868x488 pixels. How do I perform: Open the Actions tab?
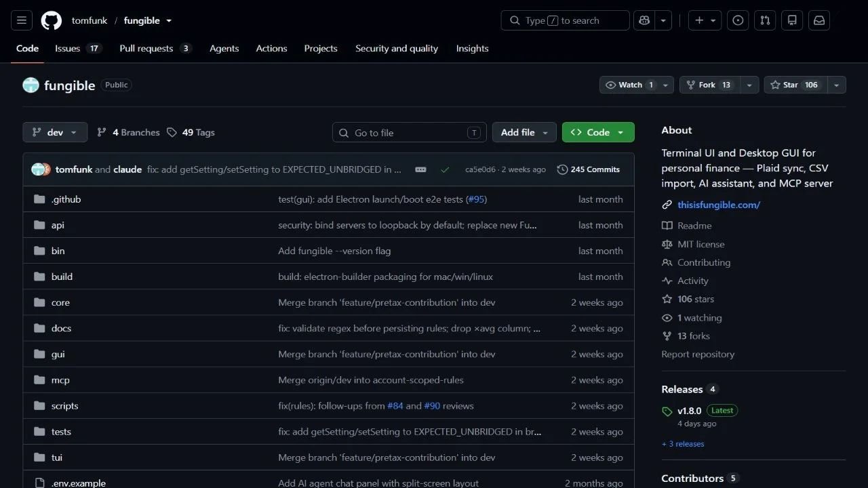[271, 48]
